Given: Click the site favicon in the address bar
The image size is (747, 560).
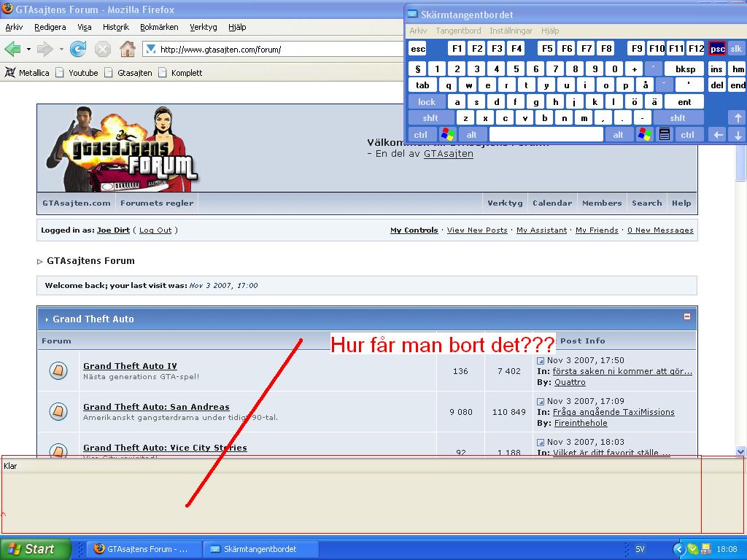Looking at the screenshot, I should pyautogui.click(x=151, y=49).
